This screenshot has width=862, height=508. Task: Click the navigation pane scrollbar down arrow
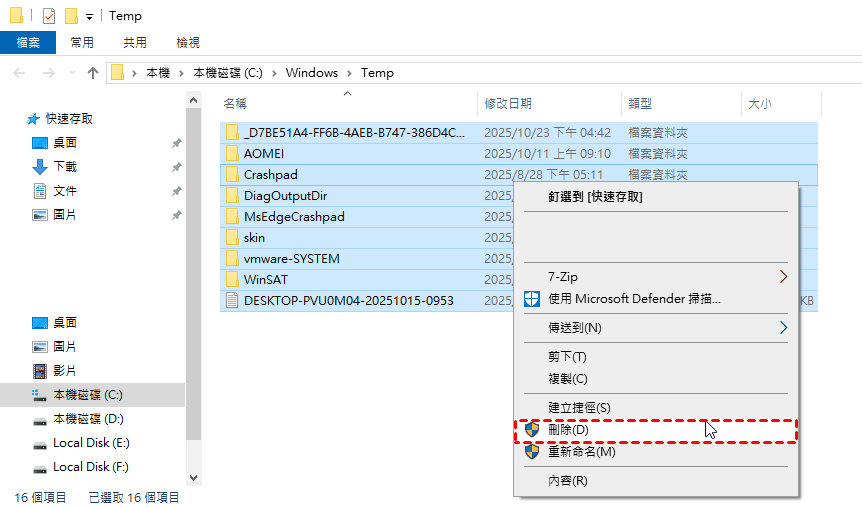(194, 478)
